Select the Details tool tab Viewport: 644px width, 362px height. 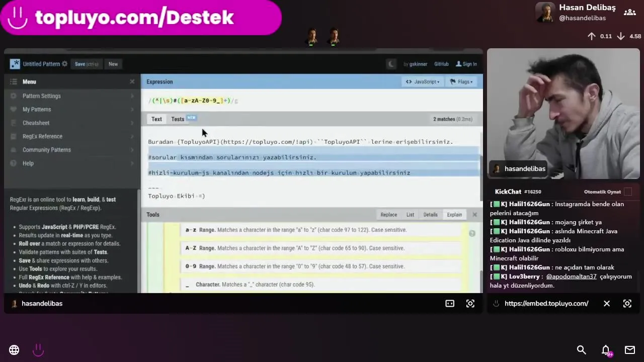click(430, 215)
